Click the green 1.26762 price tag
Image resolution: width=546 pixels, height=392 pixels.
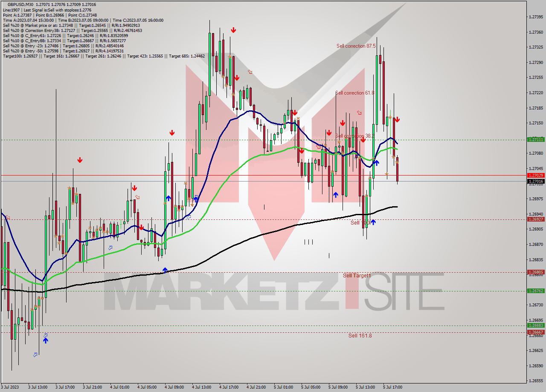(x=536, y=291)
